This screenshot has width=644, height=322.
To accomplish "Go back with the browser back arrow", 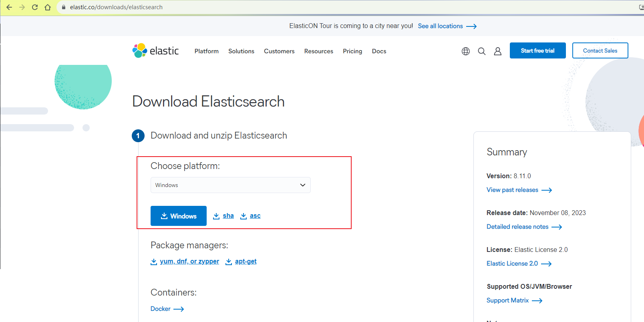I will [x=9, y=7].
